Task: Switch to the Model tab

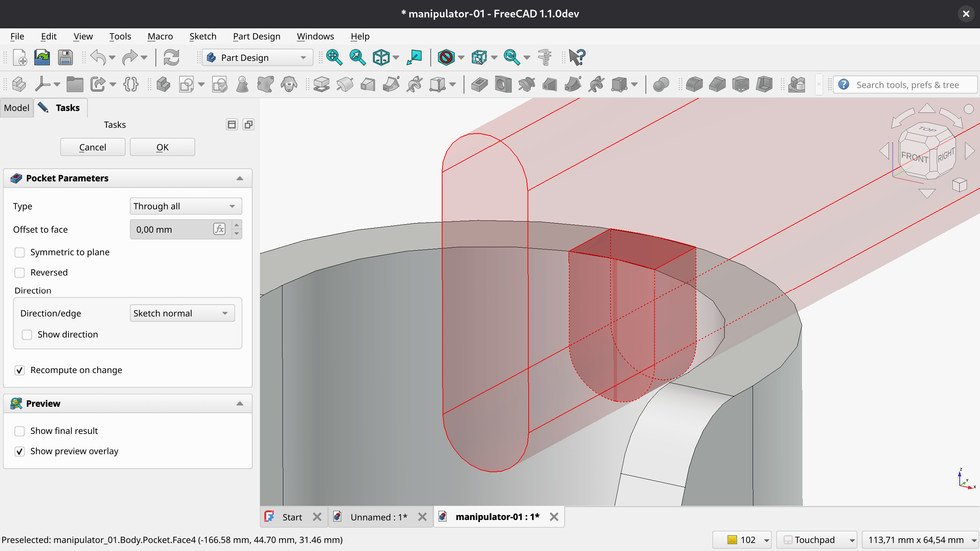Action: pos(16,108)
